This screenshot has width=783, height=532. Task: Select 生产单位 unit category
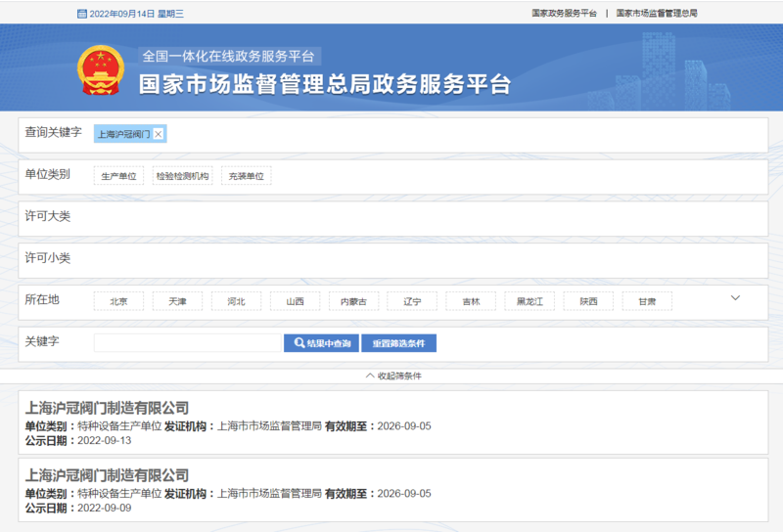click(118, 176)
